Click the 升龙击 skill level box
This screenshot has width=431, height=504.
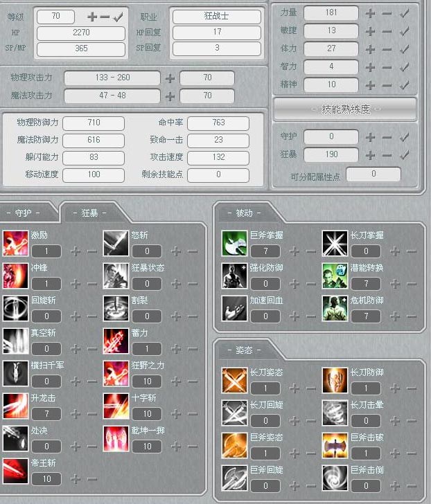tap(46, 414)
